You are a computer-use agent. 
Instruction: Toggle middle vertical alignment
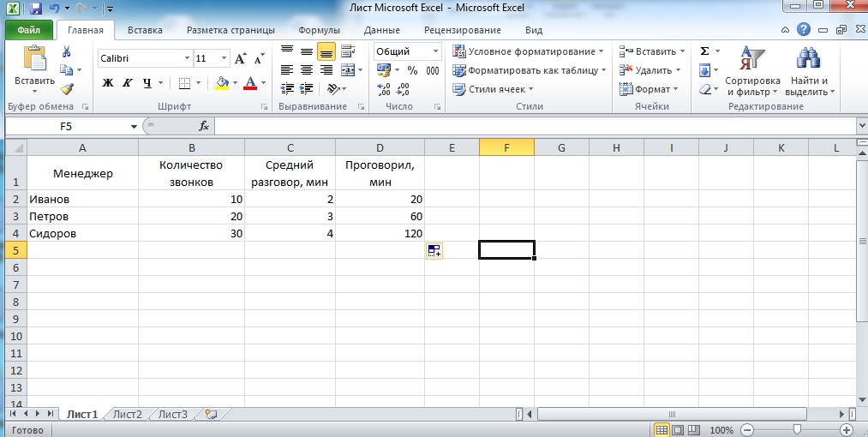307,51
